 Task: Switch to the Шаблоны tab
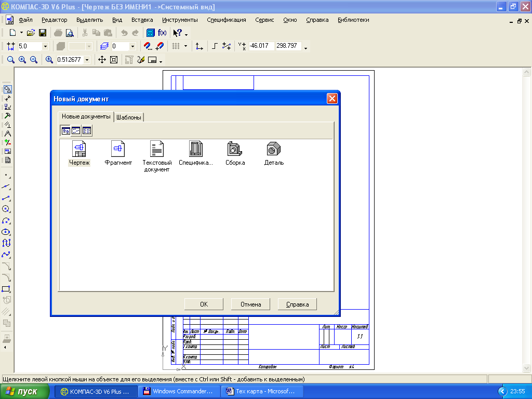click(129, 117)
